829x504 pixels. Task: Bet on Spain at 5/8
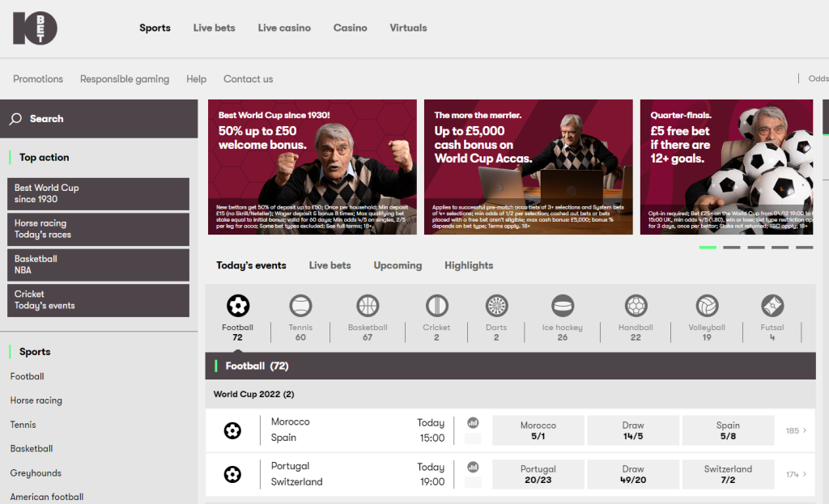[728, 430]
